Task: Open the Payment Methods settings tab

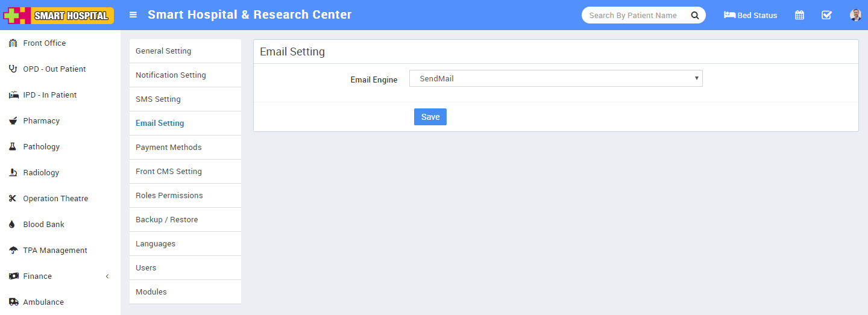Action: tap(169, 148)
